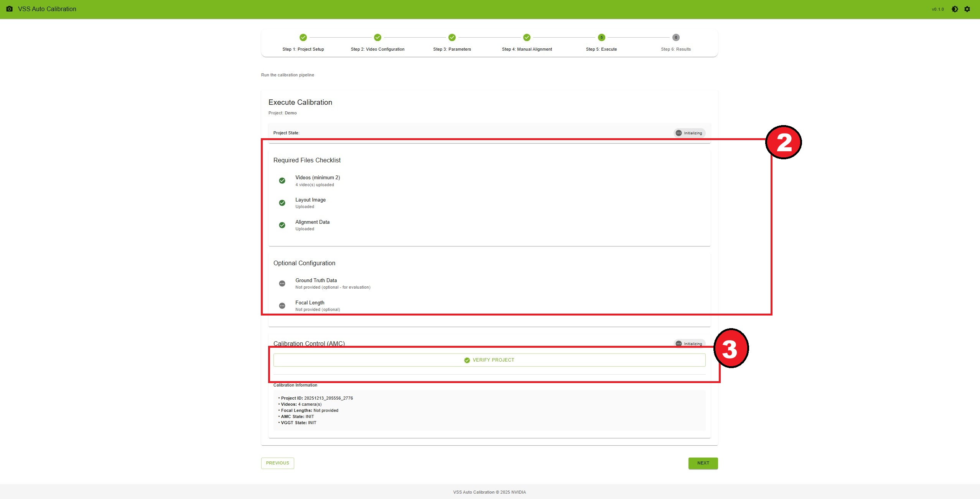Click the Layout Image green checkmark

pos(282,203)
